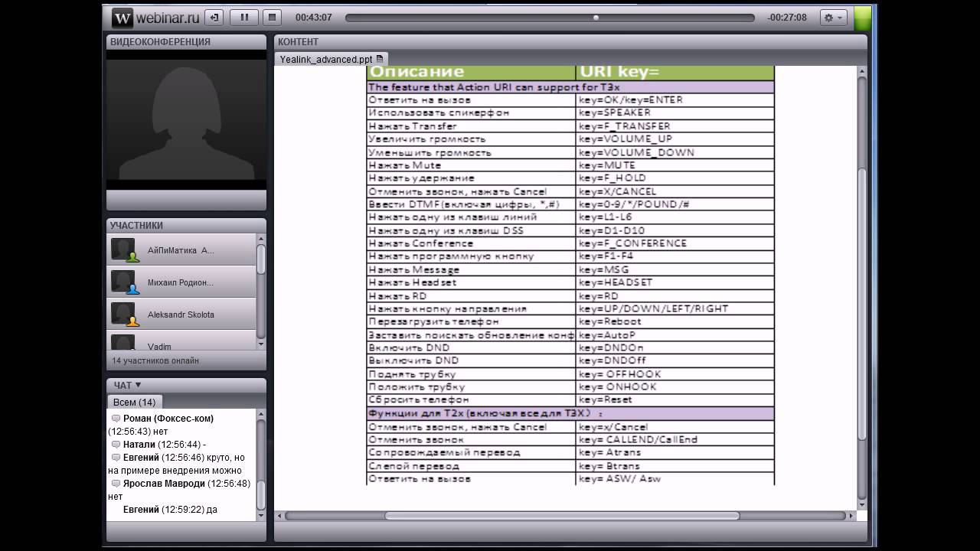
Task: Click the УЧАСТНИКИ panel header
Action: (187, 226)
